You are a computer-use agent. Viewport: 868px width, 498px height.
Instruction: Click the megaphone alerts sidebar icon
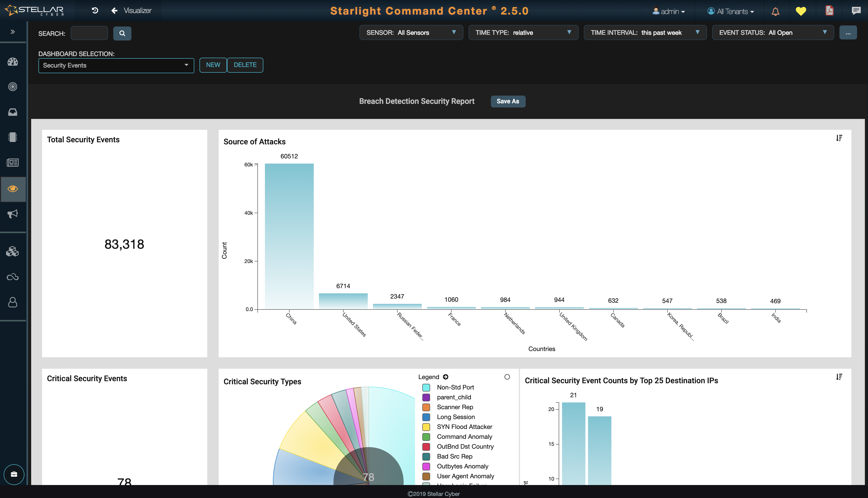click(x=13, y=214)
